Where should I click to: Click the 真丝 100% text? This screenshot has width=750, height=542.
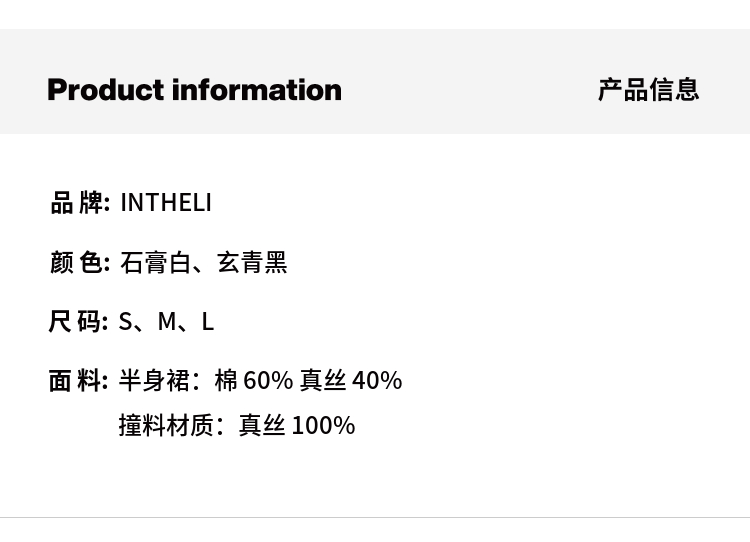[297, 426]
